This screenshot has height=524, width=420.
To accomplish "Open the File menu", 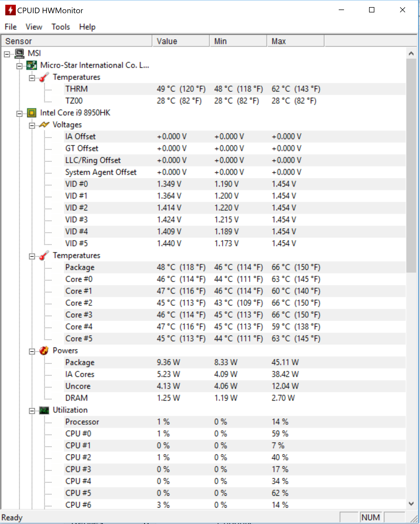I will [11, 27].
